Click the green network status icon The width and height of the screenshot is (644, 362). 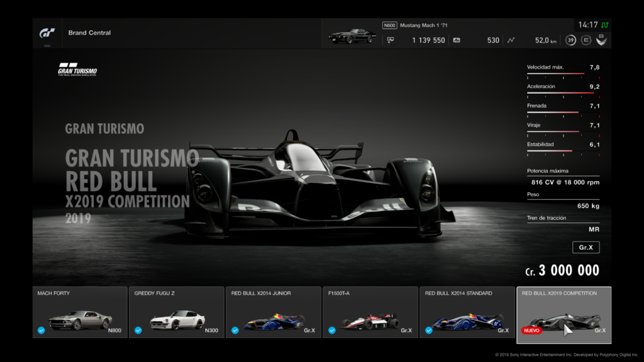[604, 25]
